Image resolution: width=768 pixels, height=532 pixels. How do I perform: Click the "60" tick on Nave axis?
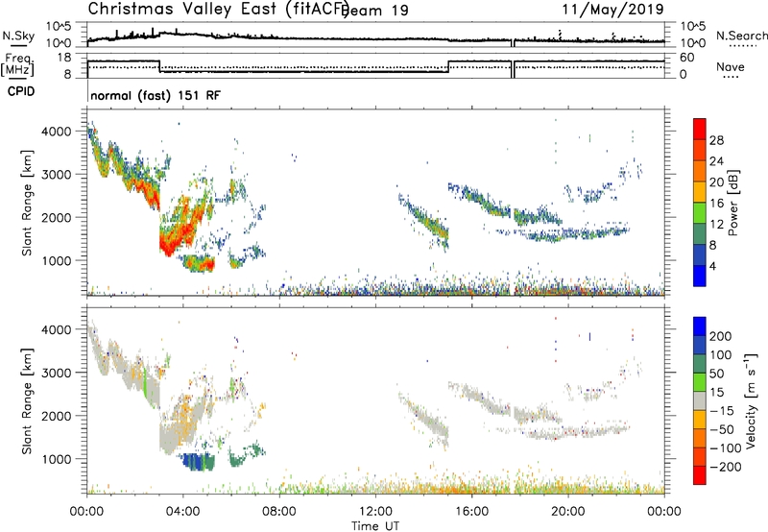coord(687,58)
